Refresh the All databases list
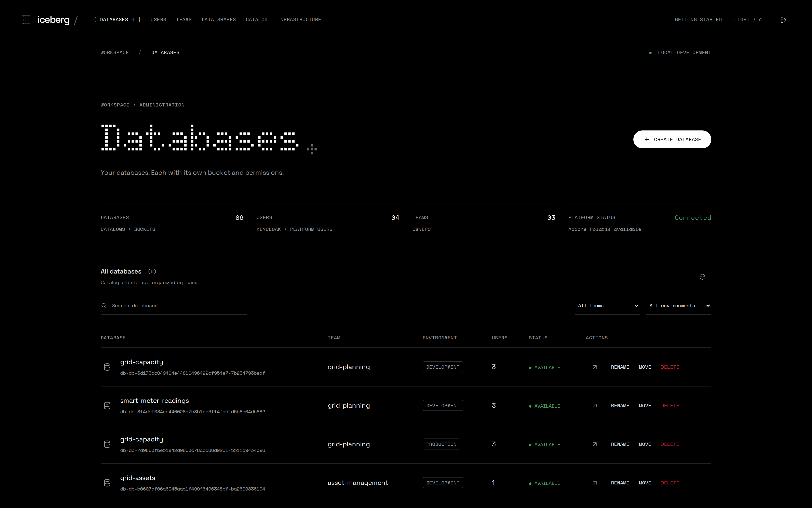The image size is (812, 508). tap(702, 277)
